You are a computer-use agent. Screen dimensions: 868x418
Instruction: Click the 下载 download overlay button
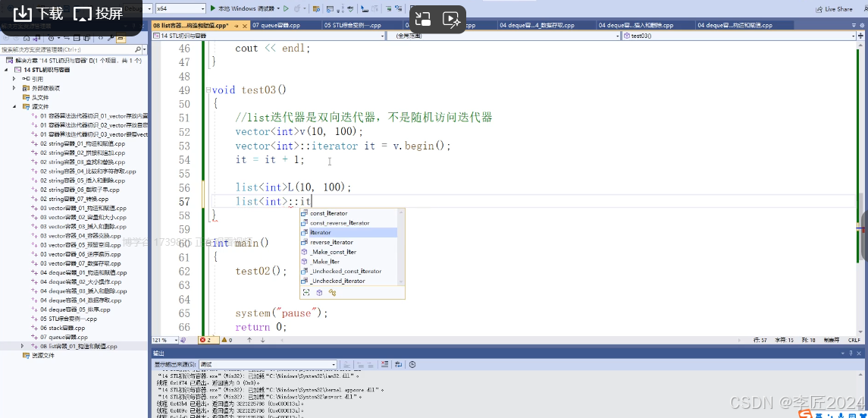pyautogui.click(x=38, y=14)
